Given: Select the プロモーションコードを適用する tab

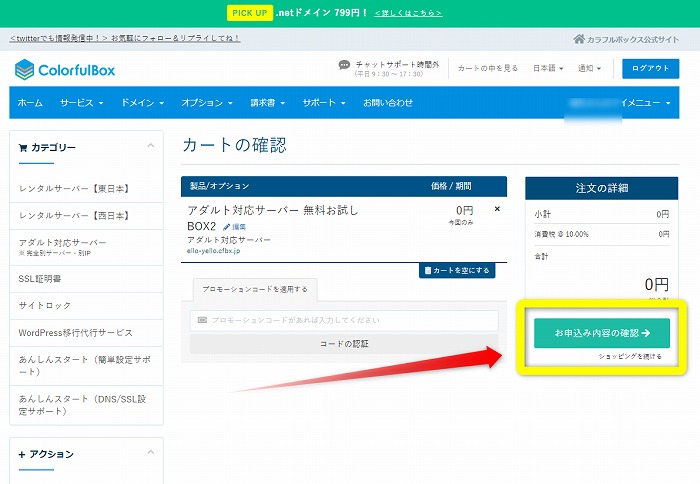Looking at the screenshot, I should [254, 289].
